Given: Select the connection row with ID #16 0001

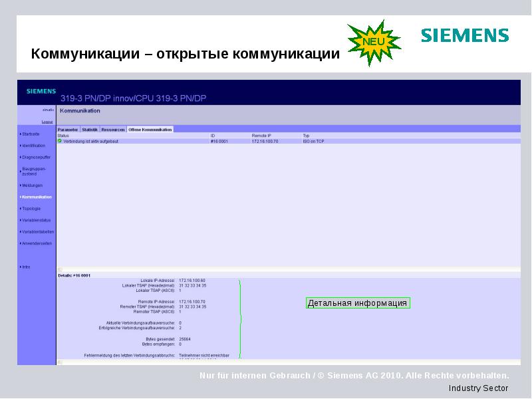Looking at the screenshot, I should point(216,141).
